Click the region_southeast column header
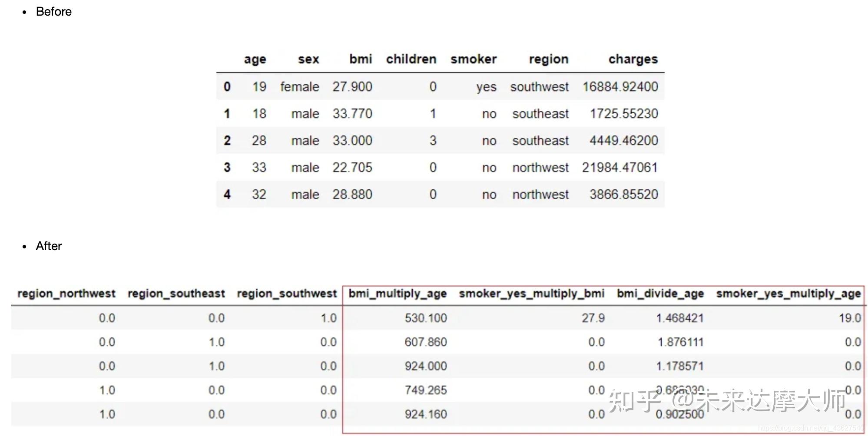The image size is (868, 436). point(176,294)
